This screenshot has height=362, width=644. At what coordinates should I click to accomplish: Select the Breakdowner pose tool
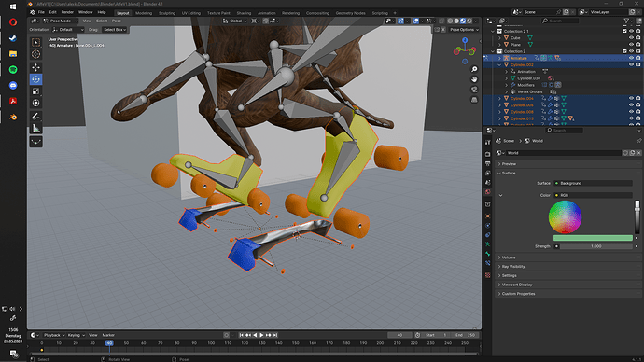coord(36,142)
